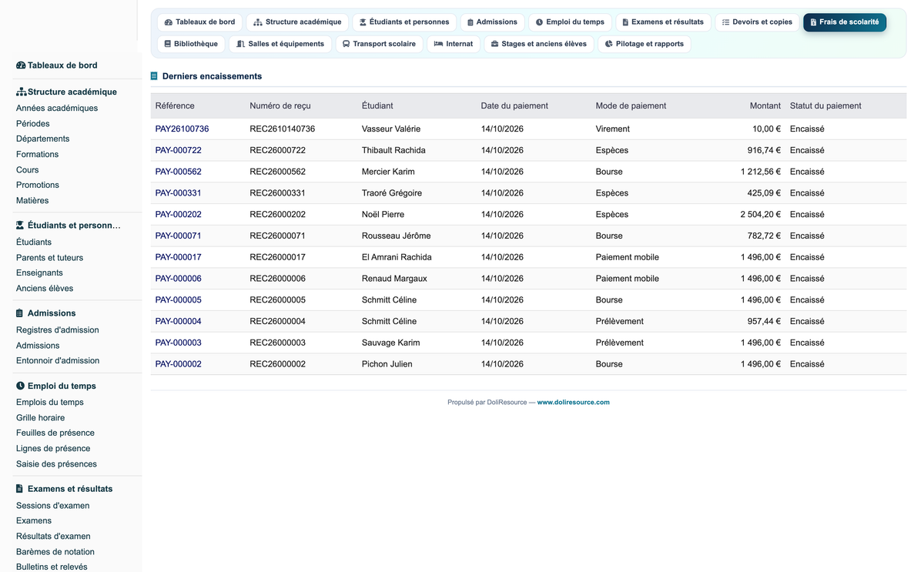
Task: Open Feuilles de présence in sidebar
Action: tap(55, 433)
